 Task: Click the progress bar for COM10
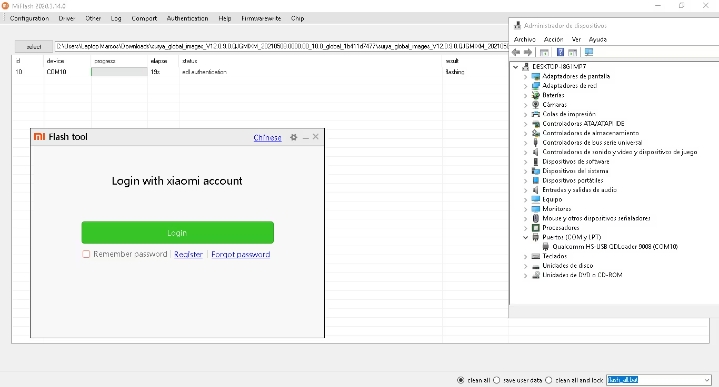point(119,72)
